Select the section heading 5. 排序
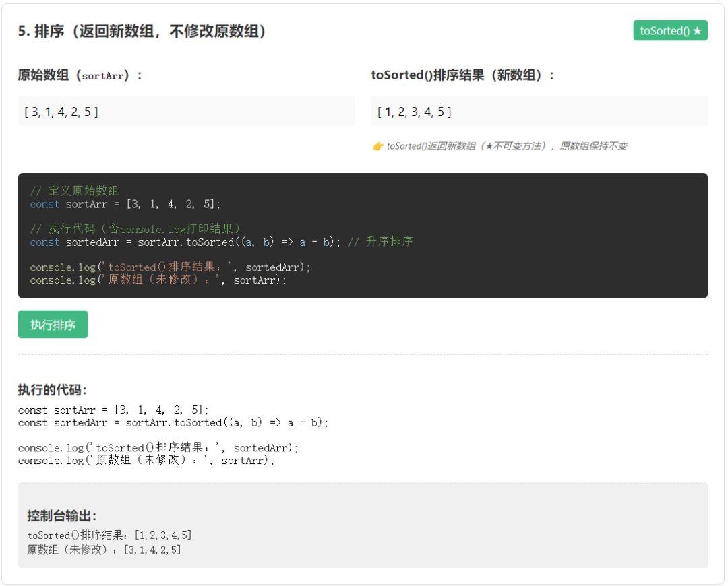The width and height of the screenshot is (728, 586). coord(142,31)
